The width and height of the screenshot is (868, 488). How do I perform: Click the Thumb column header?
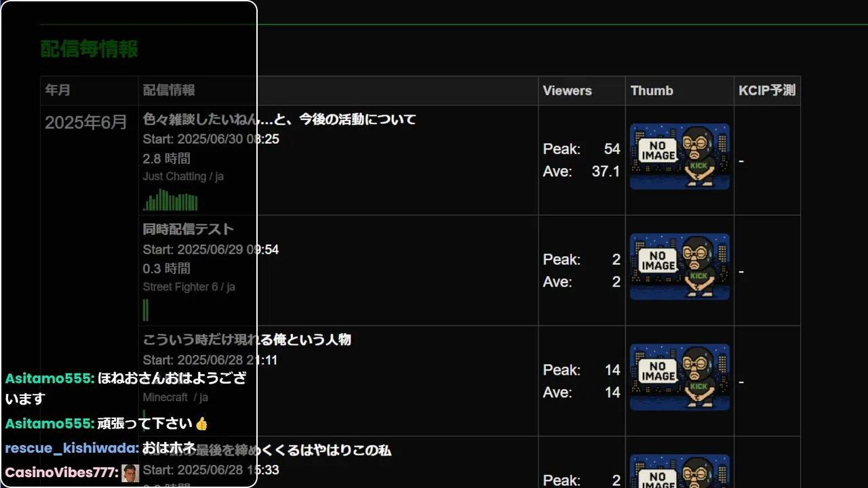(652, 90)
